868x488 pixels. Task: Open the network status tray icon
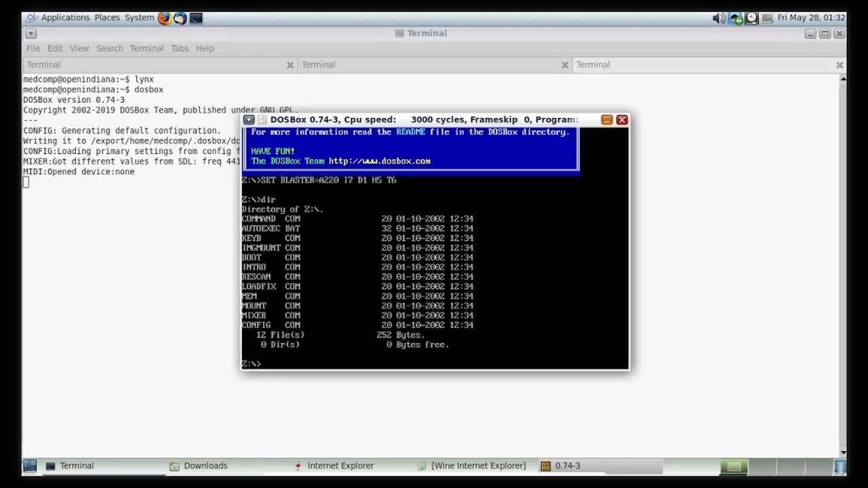pos(736,18)
